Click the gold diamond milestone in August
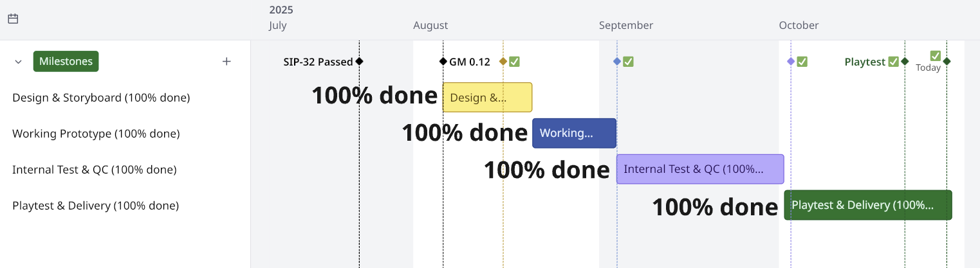Viewport: 980px width, 268px height. click(x=503, y=62)
